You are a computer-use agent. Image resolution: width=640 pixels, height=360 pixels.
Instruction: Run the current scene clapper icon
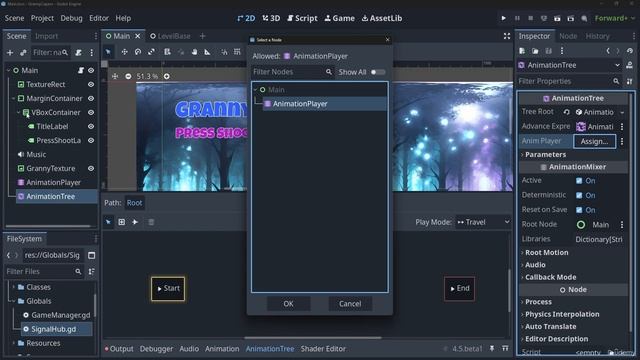(x=557, y=18)
